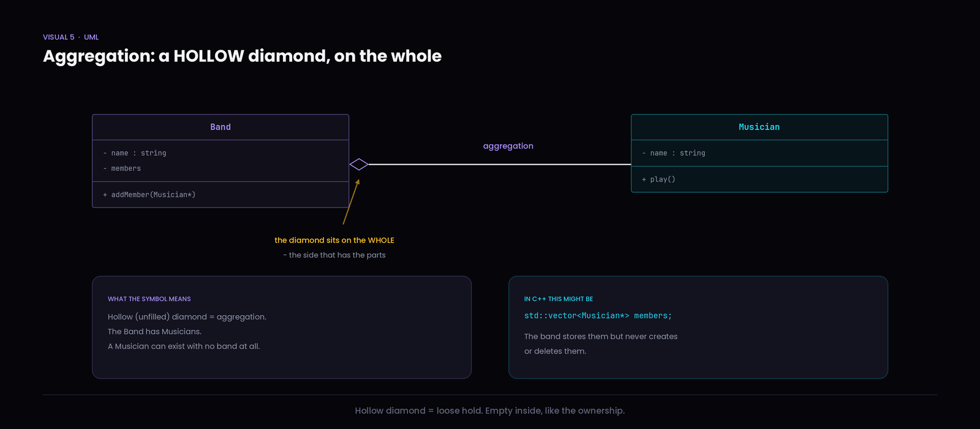Click the hollow diamond aggregation symbol

pos(359,164)
